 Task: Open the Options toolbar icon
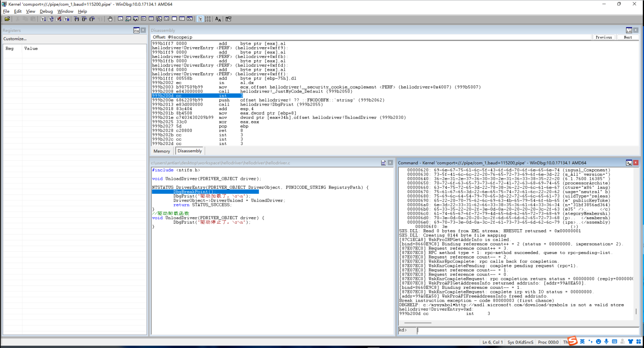pos(228,19)
